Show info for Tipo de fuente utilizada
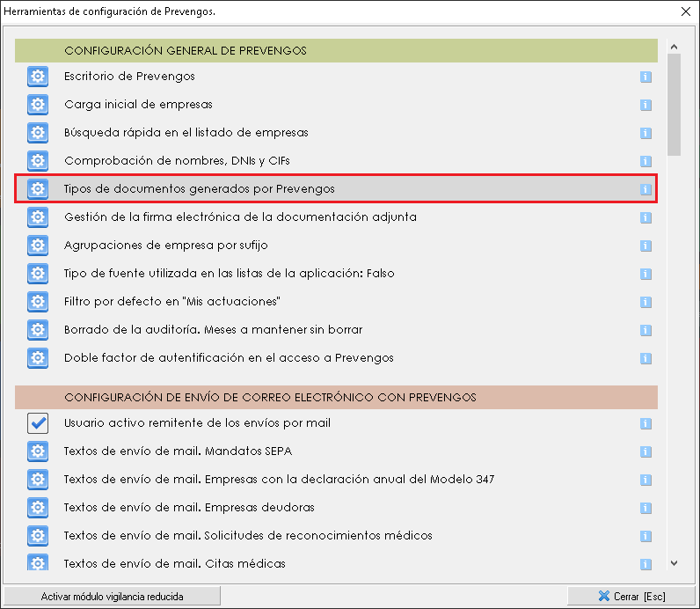Viewport: 700px width, 609px height. pos(645,274)
